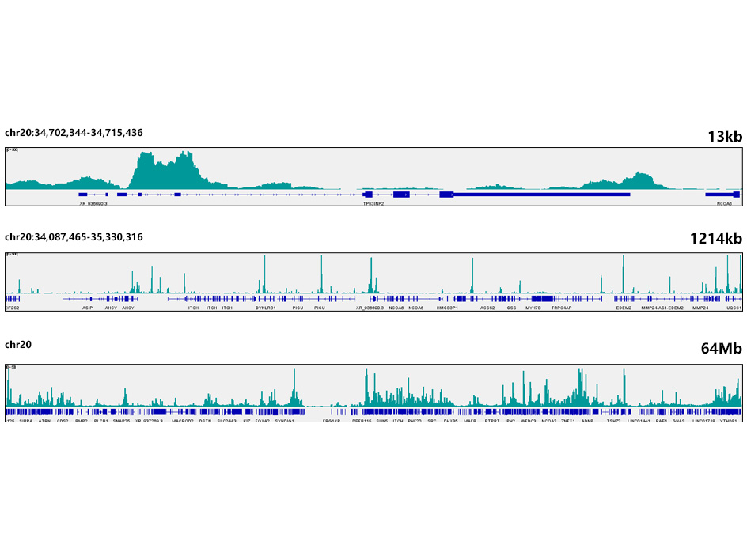Select the TRPC4AP gene label
This screenshot has width=747, height=560.
click(561, 308)
